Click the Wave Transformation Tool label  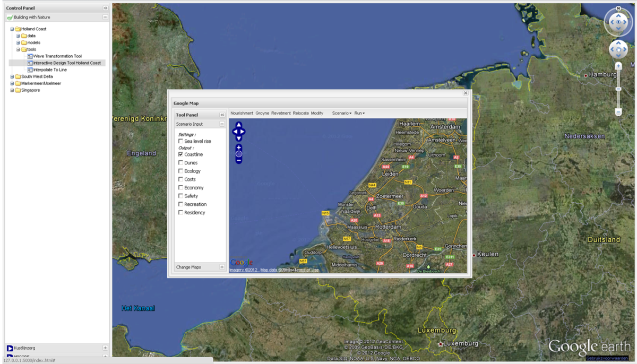pos(57,56)
